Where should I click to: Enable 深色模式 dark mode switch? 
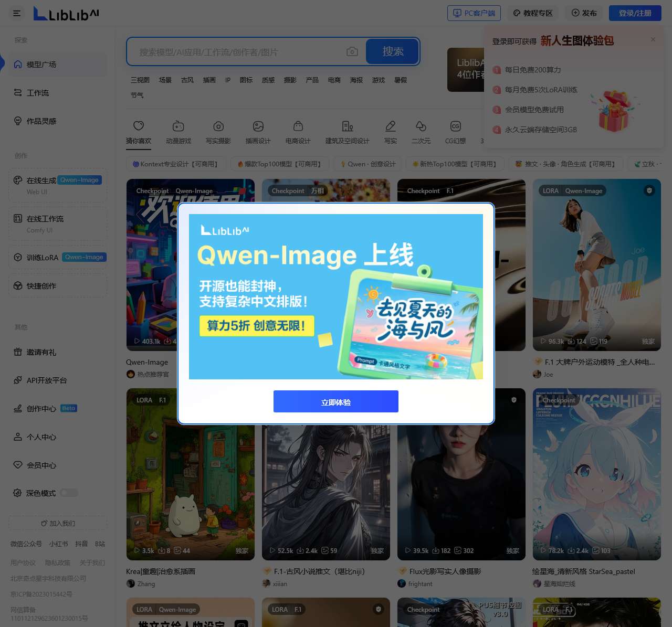[x=69, y=493]
